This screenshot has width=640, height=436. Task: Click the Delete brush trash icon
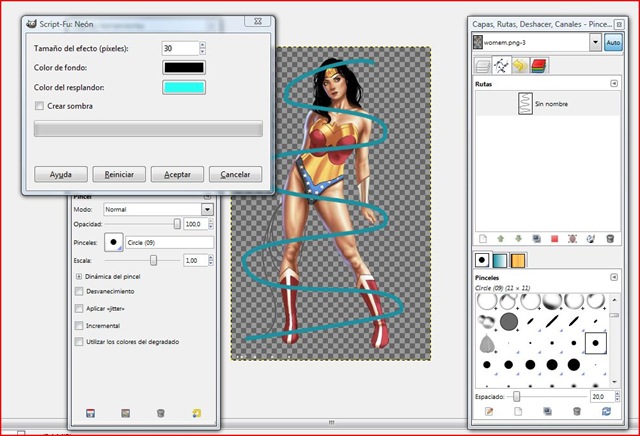576,411
